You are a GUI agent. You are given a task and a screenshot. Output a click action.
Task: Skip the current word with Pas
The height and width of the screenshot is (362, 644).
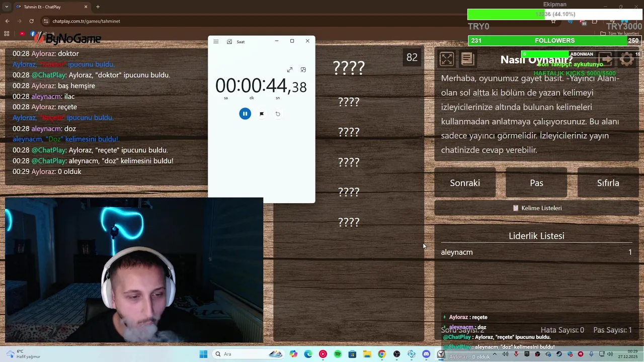(536, 183)
